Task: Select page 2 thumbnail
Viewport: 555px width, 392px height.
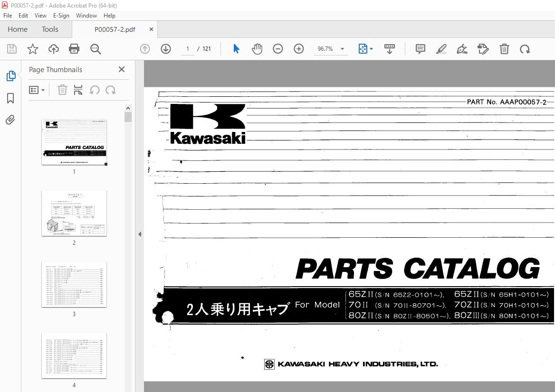Action: click(x=74, y=213)
